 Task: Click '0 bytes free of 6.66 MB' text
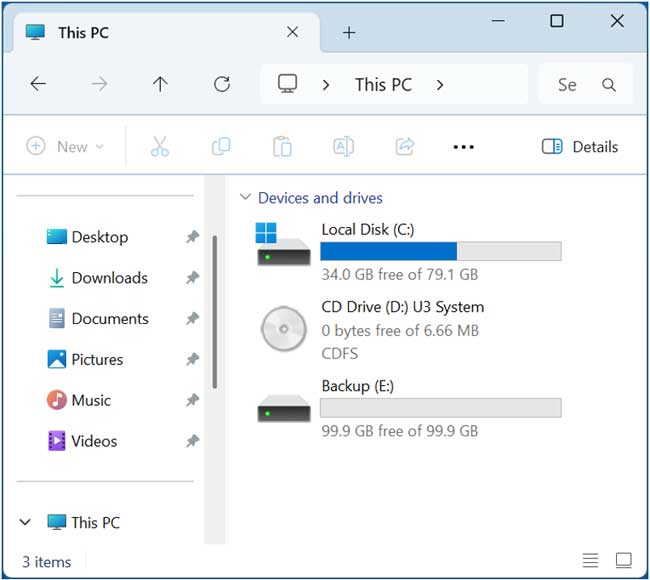click(400, 330)
